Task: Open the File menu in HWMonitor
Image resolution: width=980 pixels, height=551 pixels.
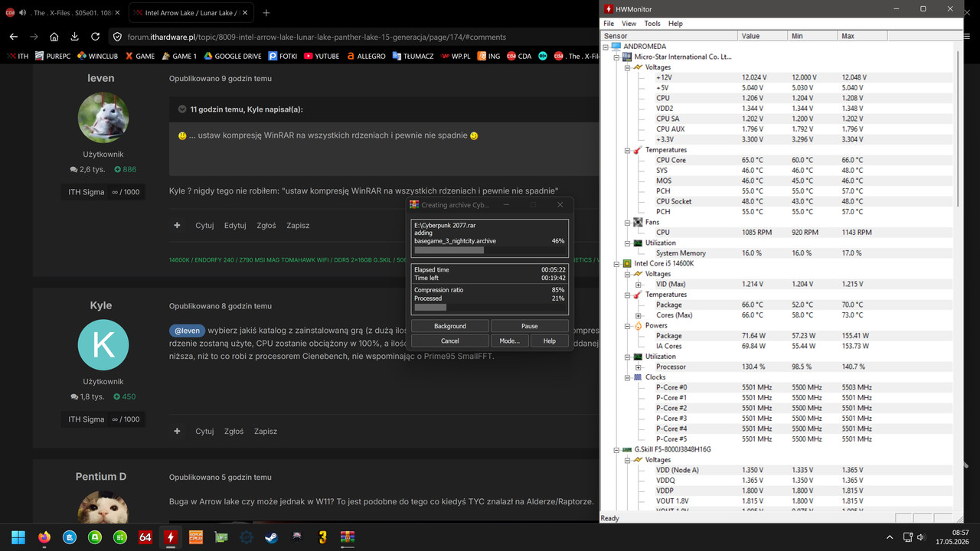Action: pos(609,24)
